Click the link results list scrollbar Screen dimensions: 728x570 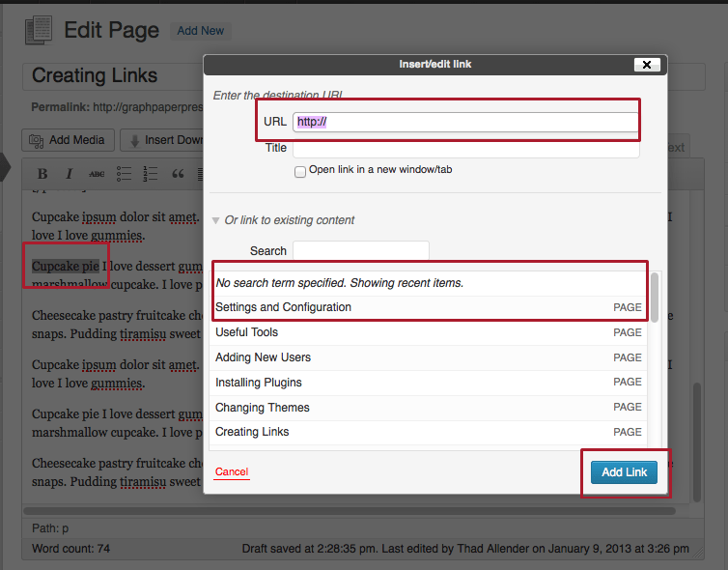655,298
